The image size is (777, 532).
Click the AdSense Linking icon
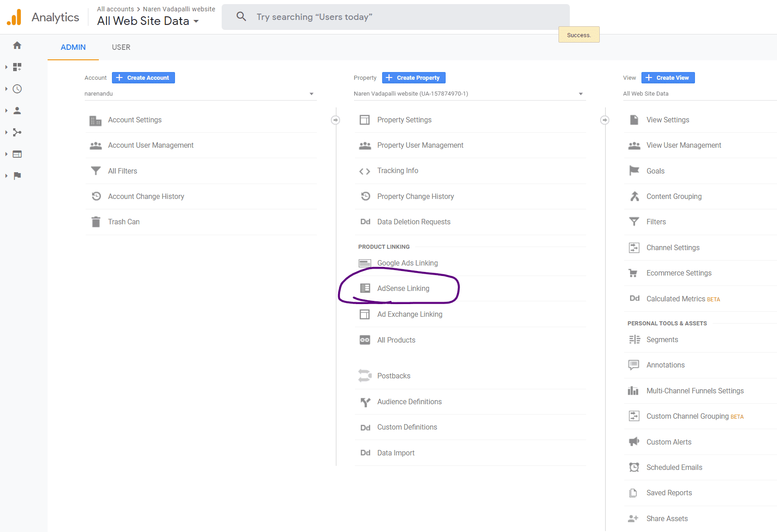(365, 288)
